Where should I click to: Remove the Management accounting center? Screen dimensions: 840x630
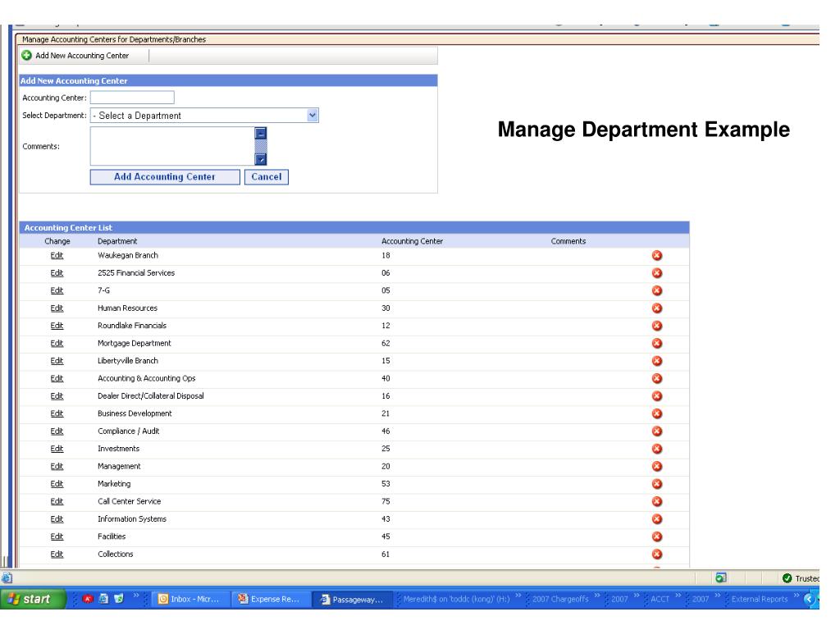coord(657,467)
